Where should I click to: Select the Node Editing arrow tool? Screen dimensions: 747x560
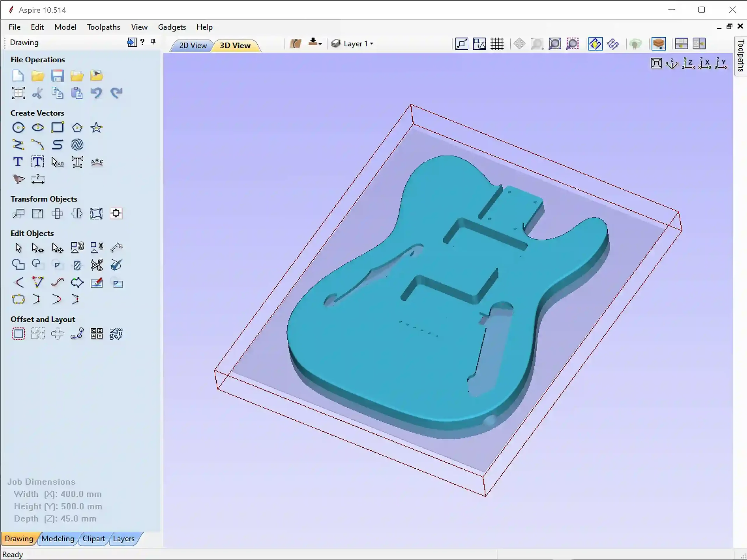point(38,248)
